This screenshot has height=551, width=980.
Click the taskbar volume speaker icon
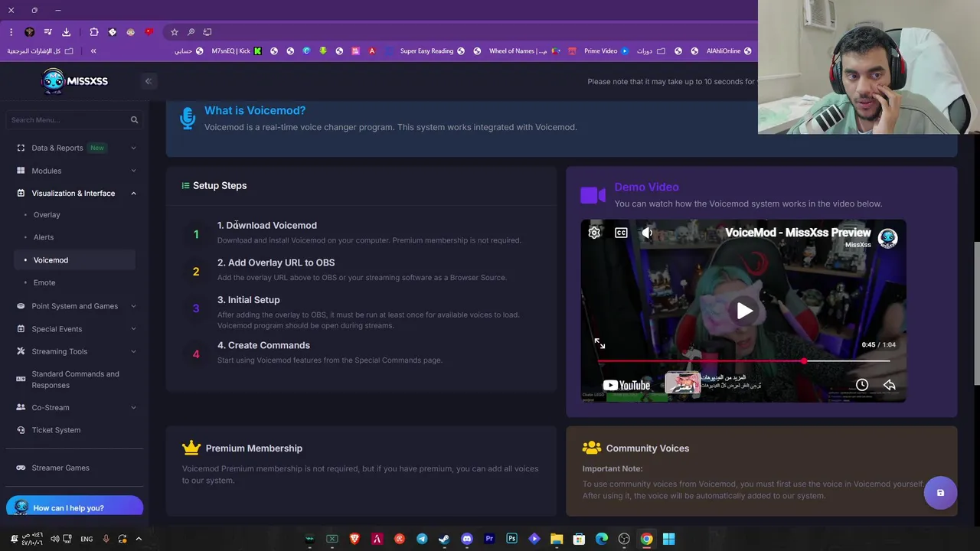click(55, 539)
